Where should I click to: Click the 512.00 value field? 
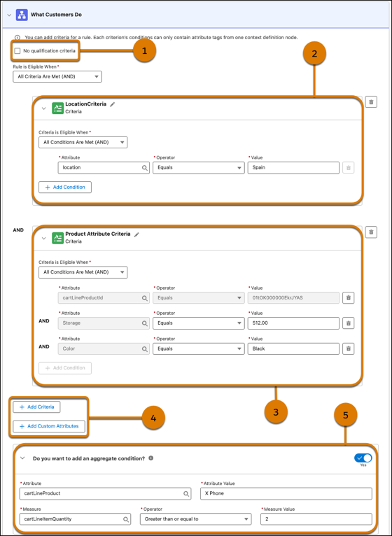[293, 323]
